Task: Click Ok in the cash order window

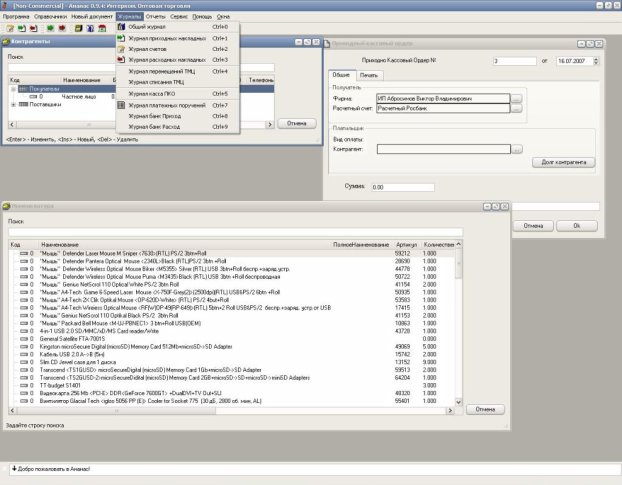Action: (576, 226)
